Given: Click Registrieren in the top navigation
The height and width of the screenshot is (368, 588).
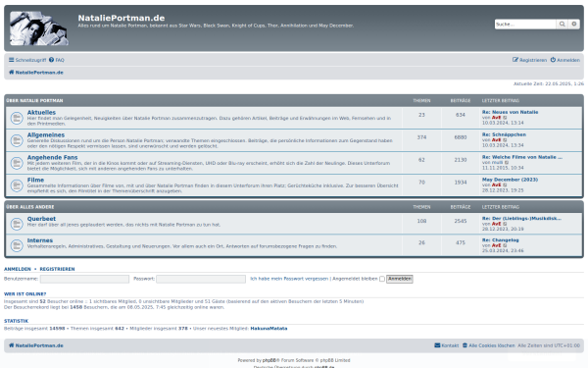Looking at the screenshot, I should pyautogui.click(x=529, y=60).
